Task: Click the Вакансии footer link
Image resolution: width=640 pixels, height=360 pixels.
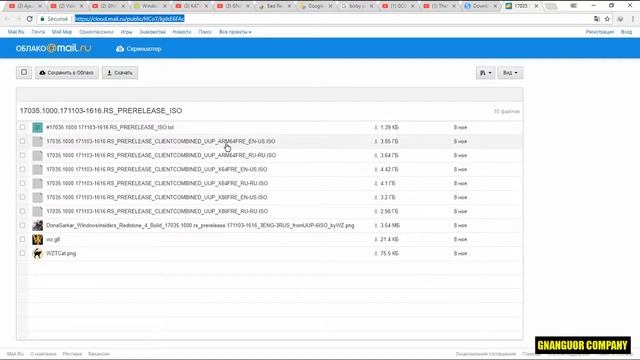Action: pos(99,354)
